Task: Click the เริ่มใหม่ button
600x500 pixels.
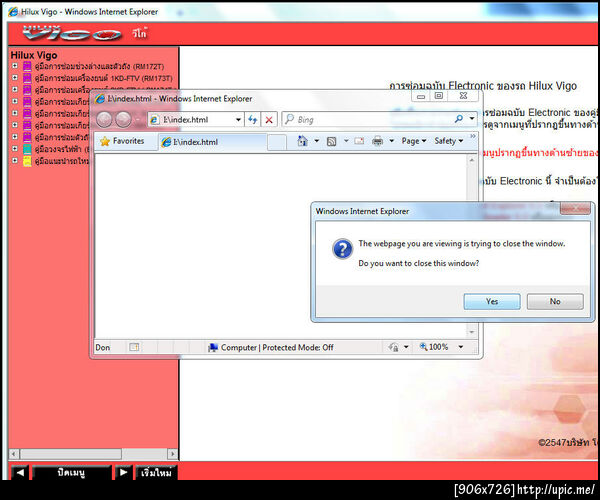Action: 156,472
